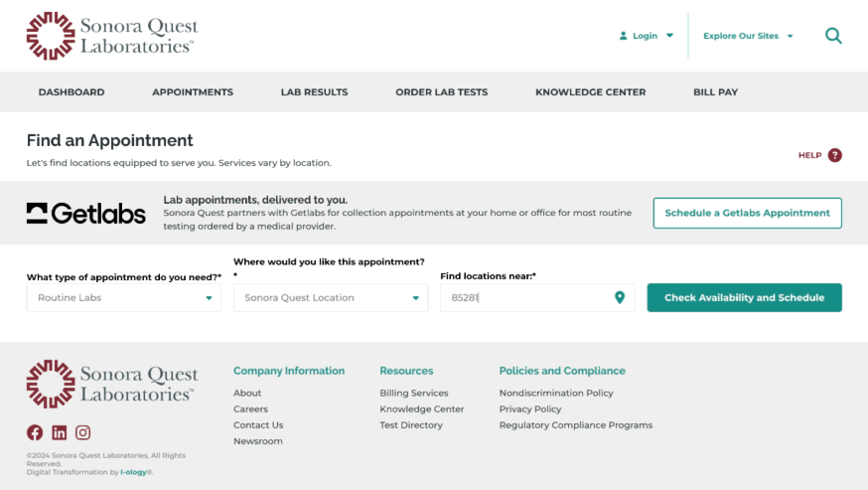Screen dimensions: 868x490
Task: Click the Policies and Compliance footer heading
Action: pos(562,371)
